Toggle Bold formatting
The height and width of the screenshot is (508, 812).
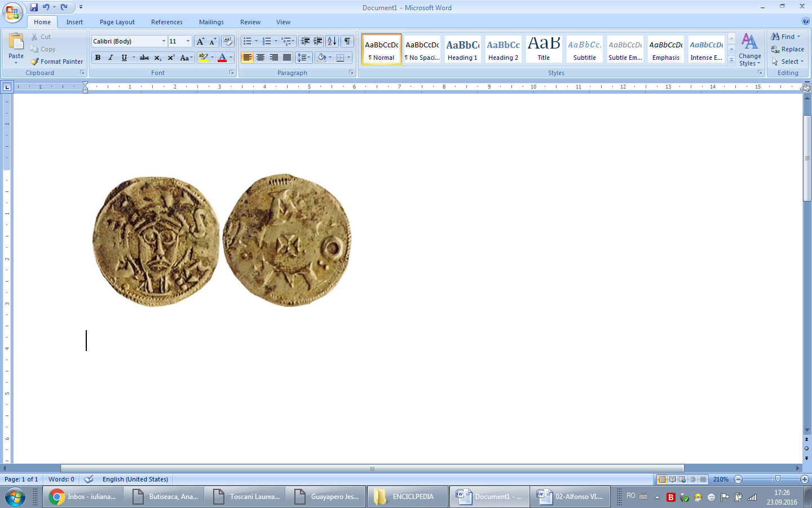(98, 58)
